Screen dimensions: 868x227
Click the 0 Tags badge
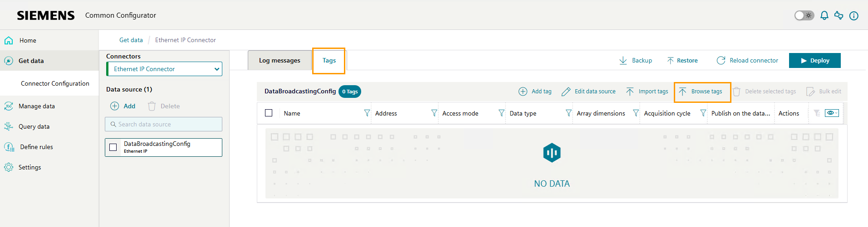350,92
